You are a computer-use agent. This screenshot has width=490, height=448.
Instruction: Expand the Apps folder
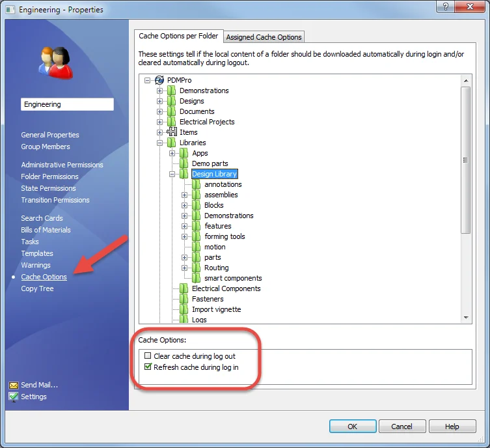click(172, 153)
